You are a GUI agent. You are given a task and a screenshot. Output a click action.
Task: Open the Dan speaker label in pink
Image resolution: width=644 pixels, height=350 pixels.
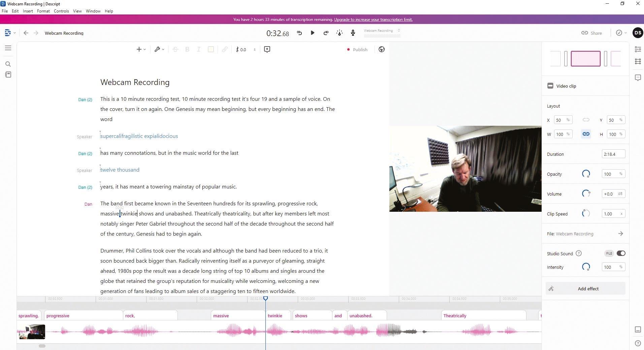tap(88, 204)
